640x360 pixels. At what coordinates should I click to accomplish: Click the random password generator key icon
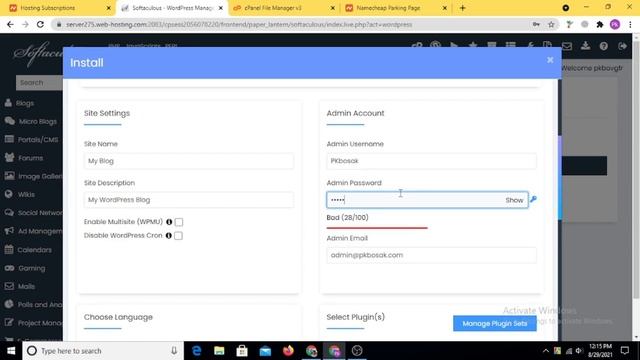pyautogui.click(x=533, y=199)
